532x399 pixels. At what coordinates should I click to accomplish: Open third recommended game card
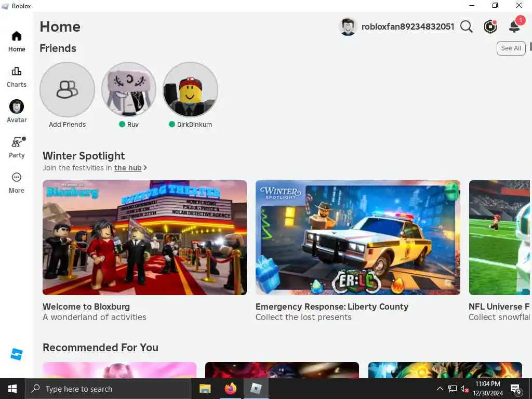click(x=445, y=370)
